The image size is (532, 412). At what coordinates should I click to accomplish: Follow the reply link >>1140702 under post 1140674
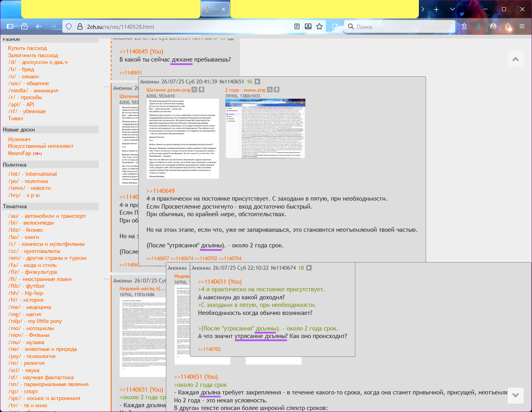(x=209, y=349)
